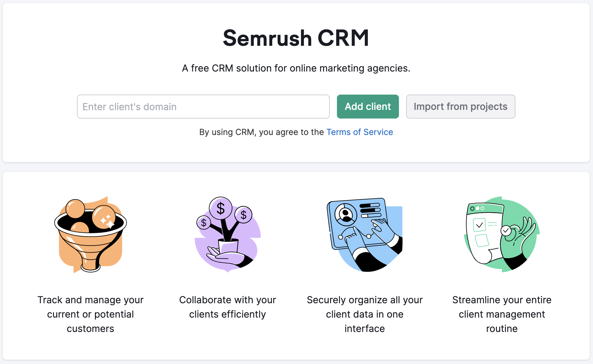Expand the Import from projects dropdown
The width and height of the screenshot is (593, 364).
point(460,107)
